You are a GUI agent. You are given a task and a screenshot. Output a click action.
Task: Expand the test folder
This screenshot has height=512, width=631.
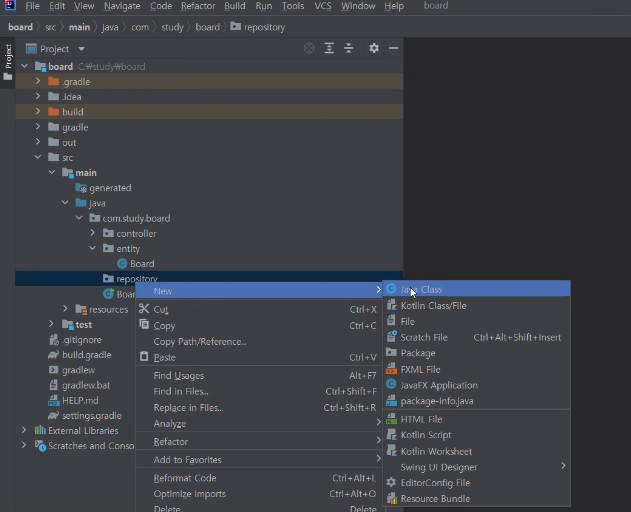coord(52,324)
